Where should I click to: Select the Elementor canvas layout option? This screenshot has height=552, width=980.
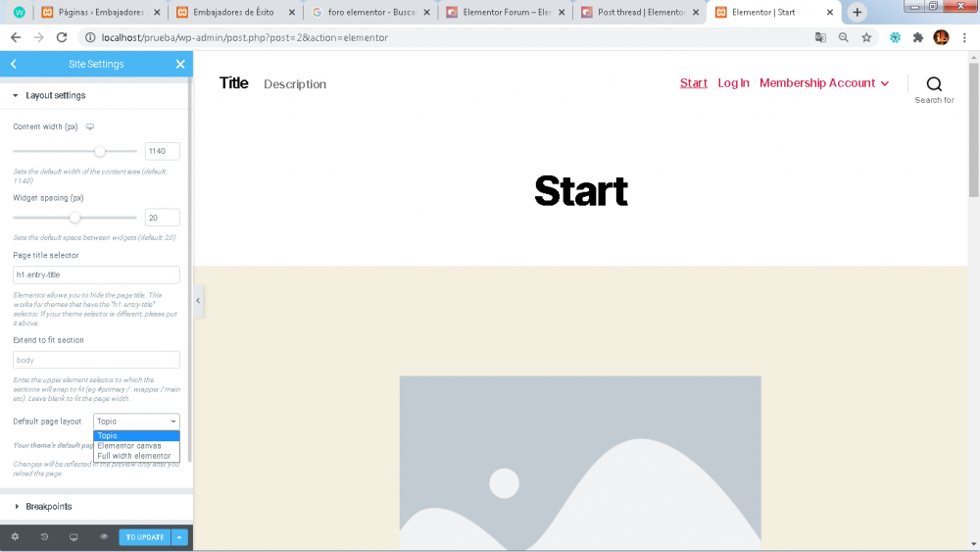(x=136, y=446)
